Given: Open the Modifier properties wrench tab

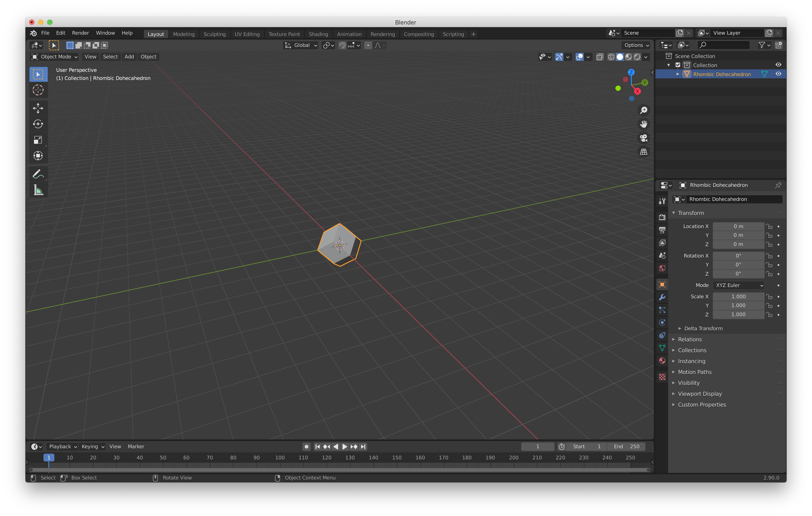Looking at the screenshot, I should (662, 297).
